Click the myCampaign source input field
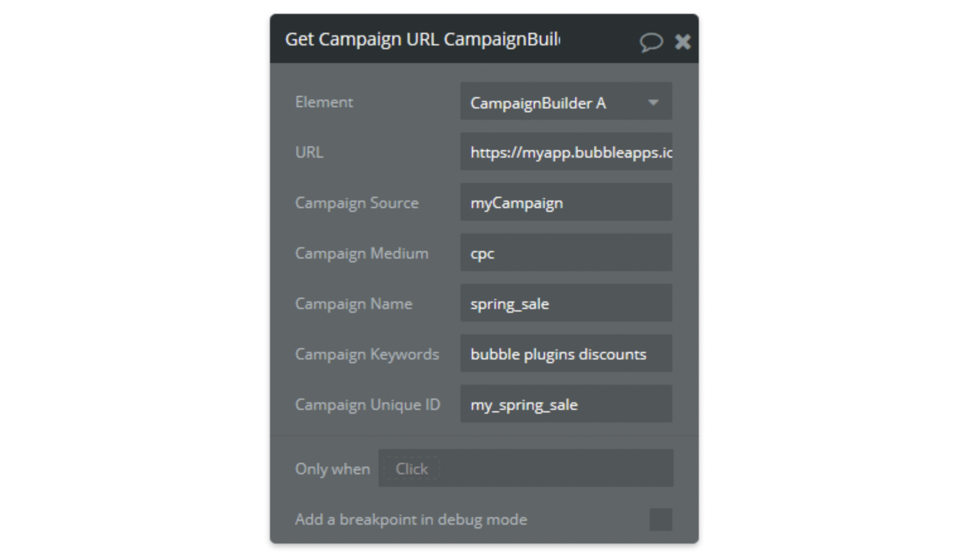This screenshot has width=965, height=560. (566, 202)
